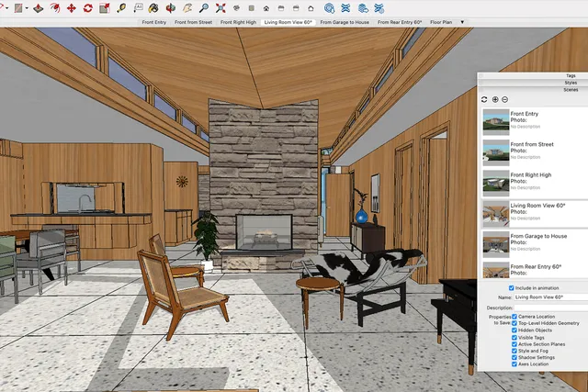Select the Pan hand tool
This screenshot has height=392, width=588.
(187, 8)
